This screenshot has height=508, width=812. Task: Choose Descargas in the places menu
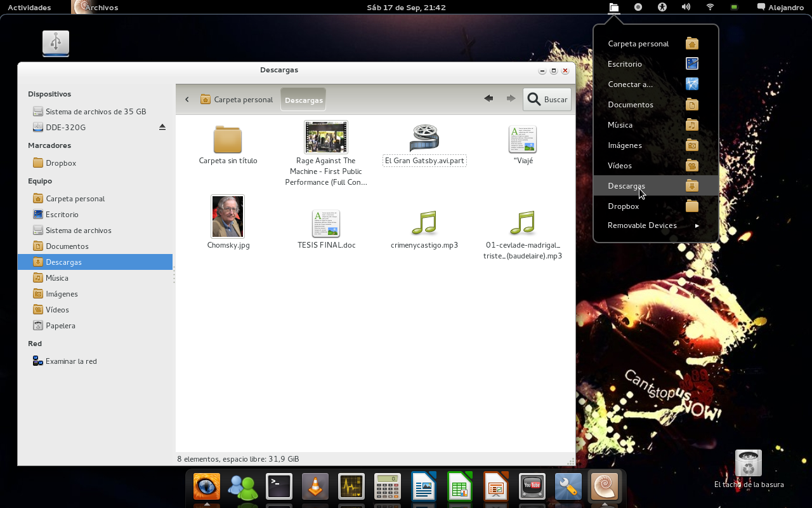click(x=656, y=186)
